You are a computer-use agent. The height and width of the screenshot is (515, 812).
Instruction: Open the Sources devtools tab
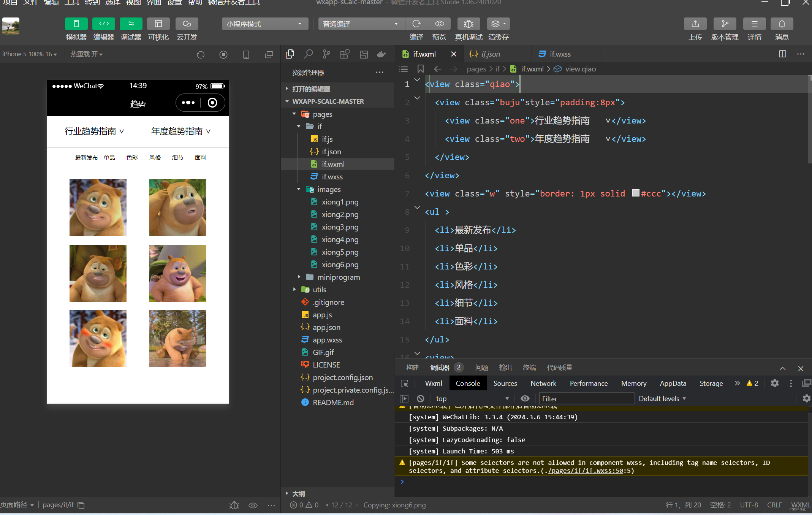coord(505,383)
